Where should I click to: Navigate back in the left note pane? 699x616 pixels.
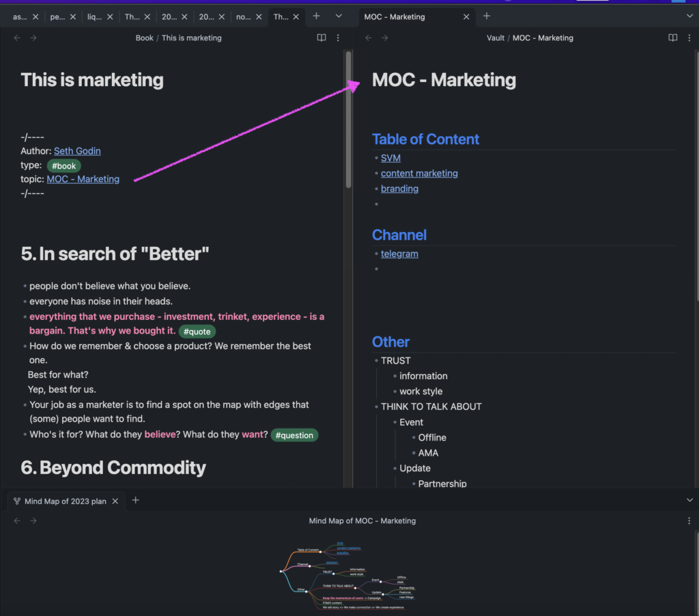pos(18,38)
